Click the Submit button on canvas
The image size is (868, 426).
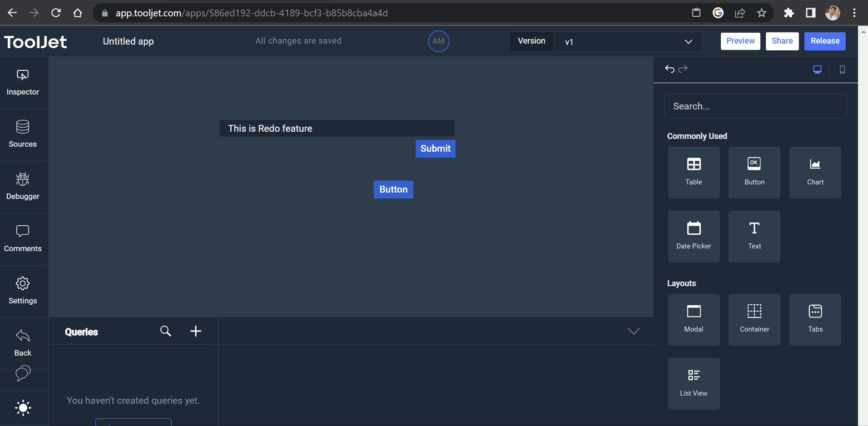pos(435,149)
